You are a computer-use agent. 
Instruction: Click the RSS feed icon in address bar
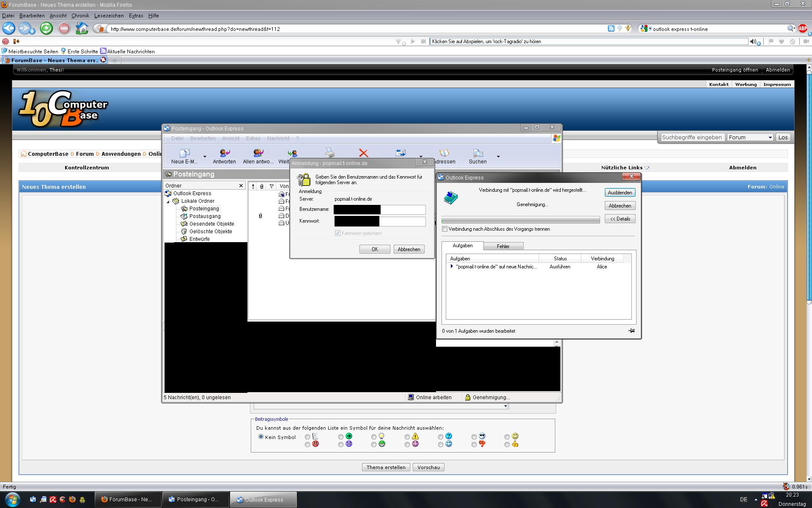(x=611, y=28)
